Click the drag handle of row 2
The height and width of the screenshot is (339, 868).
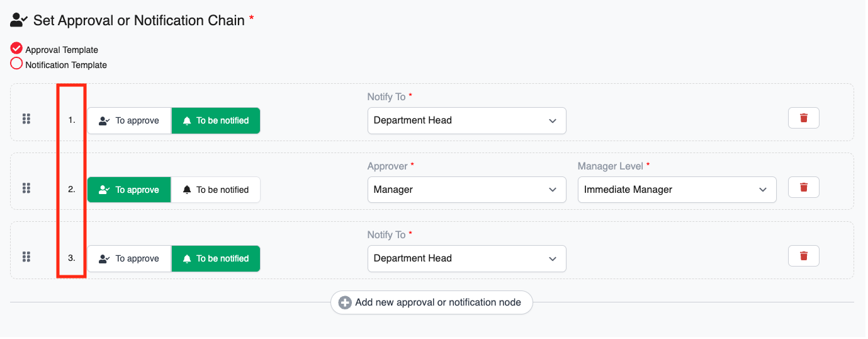(x=26, y=188)
